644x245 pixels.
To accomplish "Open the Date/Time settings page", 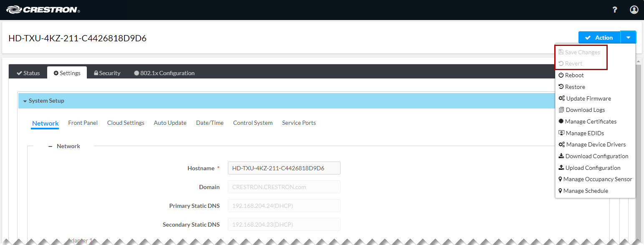I will (x=210, y=123).
